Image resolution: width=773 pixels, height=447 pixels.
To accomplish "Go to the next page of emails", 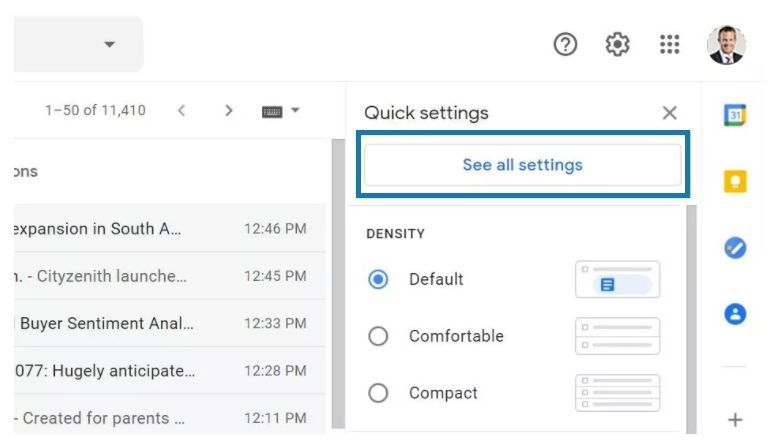I will tap(228, 110).
